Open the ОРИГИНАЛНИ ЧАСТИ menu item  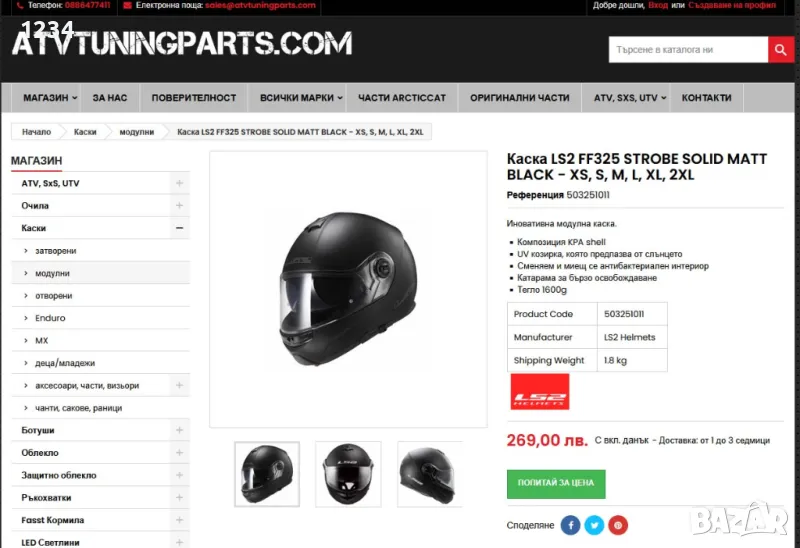coord(519,97)
